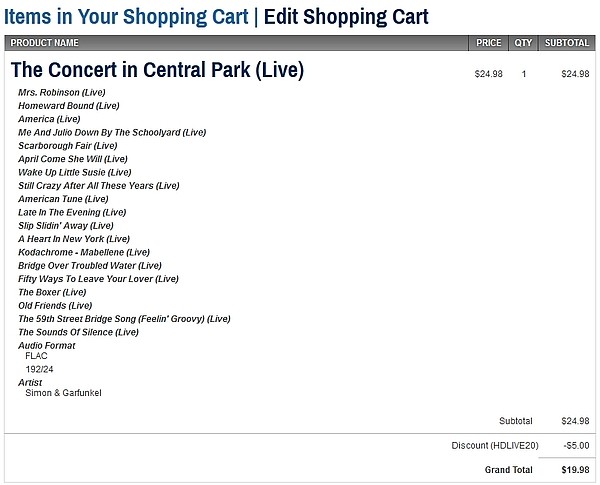Click the item subtotal $24.98 in title row

click(575, 74)
